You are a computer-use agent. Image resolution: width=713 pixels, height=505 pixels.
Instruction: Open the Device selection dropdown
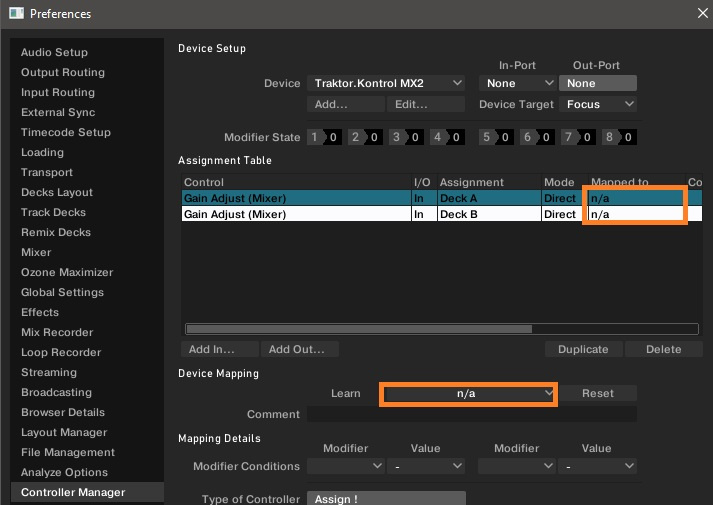pos(387,84)
